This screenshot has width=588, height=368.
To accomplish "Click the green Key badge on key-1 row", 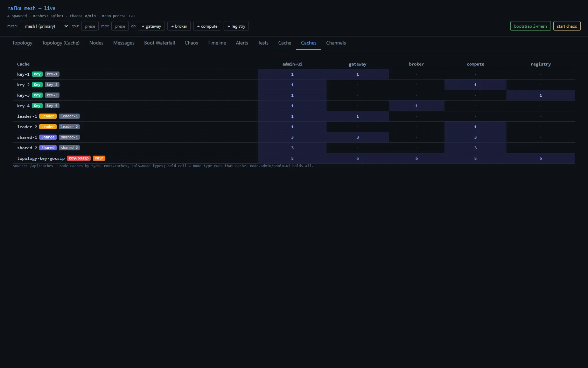I will 37,74.
